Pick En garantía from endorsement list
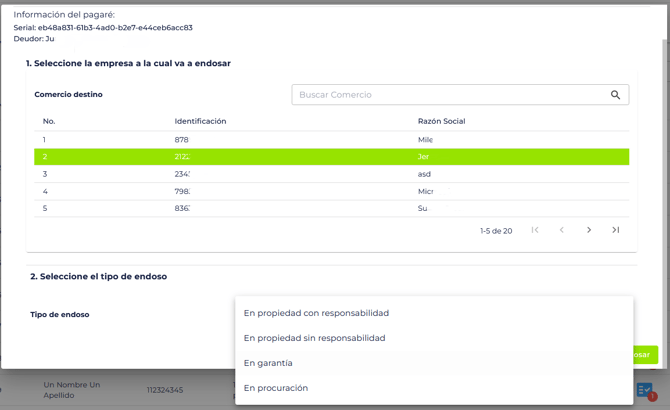Viewport: 670px width, 410px height. pyautogui.click(x=268, y=363)
